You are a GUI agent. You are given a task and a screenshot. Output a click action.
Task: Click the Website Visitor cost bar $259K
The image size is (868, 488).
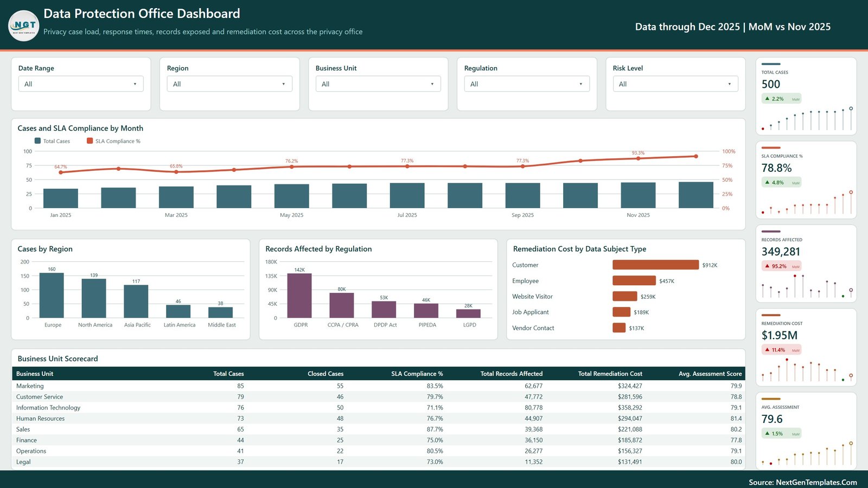click(625, 296)
